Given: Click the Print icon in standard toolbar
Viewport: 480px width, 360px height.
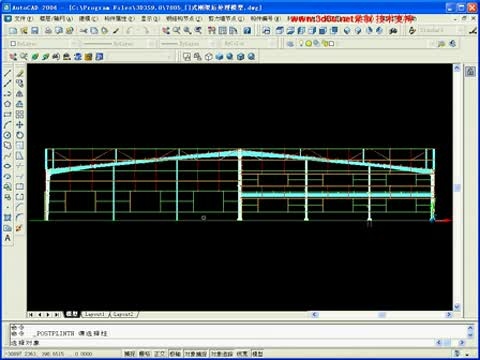Looking at the screenshot, I should pos(48,31).
